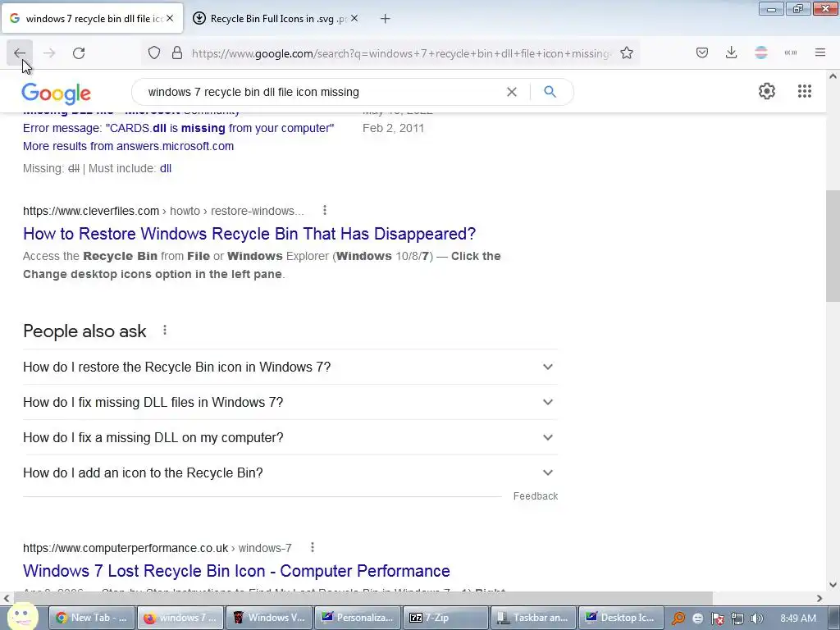
Task: Switch to the 7-Zip taskbar window
Action: click(445, 618)
